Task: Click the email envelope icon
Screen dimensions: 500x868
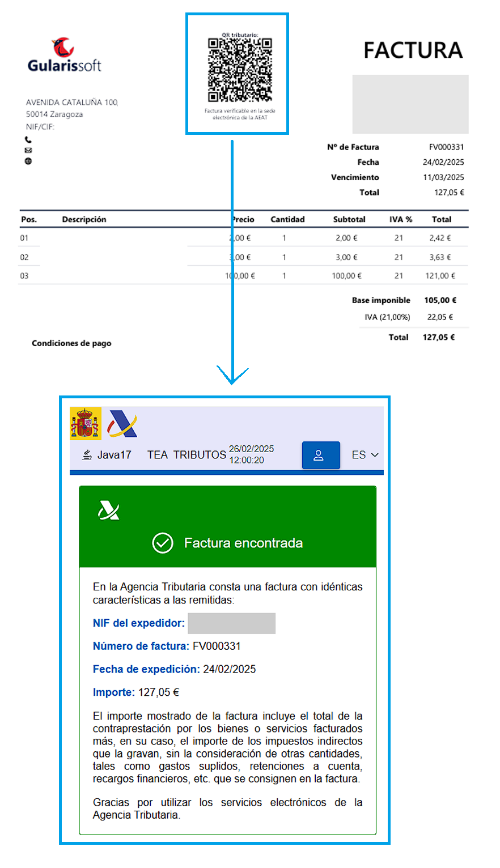Action: click(x=28, y=150)
